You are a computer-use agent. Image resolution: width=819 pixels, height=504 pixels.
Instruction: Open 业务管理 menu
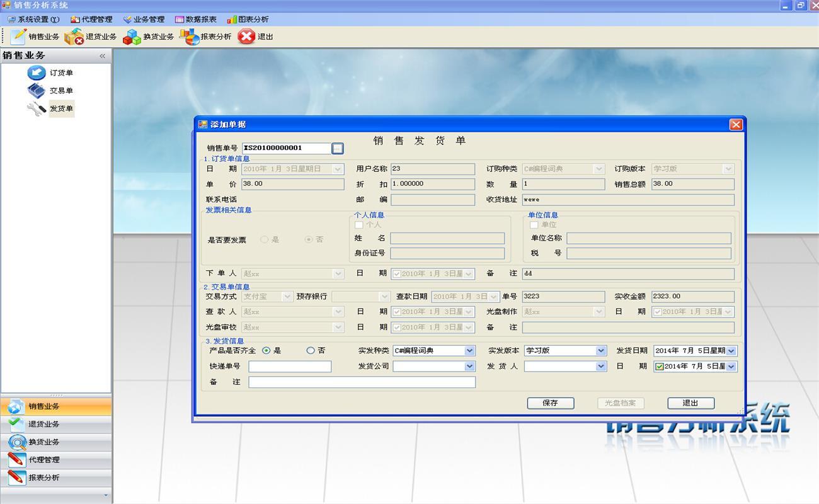[144, 20]
